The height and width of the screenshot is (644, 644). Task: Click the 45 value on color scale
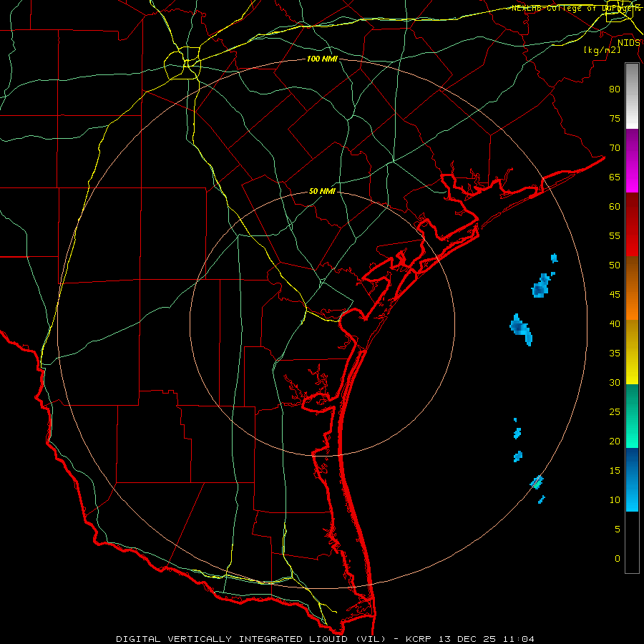click(x=615, y=295)
